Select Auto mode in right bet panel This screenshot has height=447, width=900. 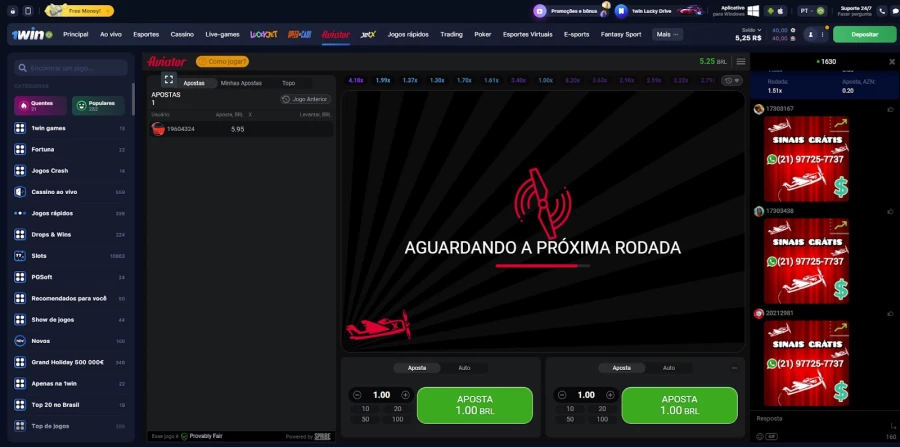coord(669,368)
